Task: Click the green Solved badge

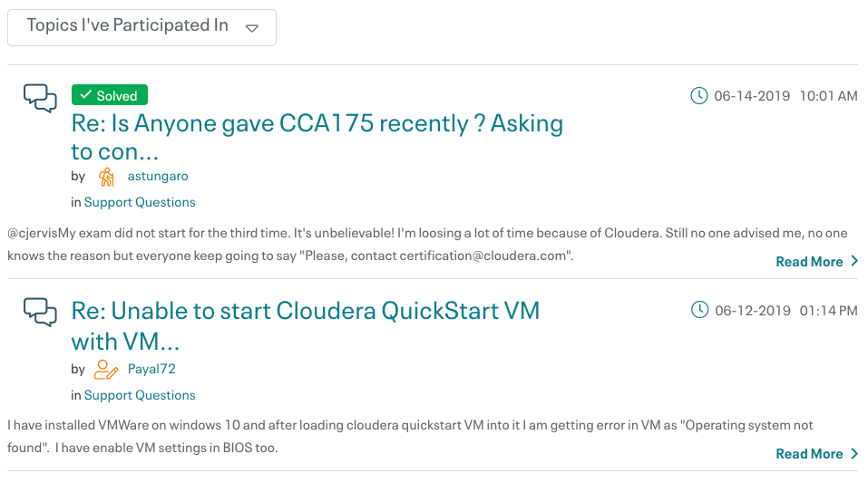Action: 110,95
